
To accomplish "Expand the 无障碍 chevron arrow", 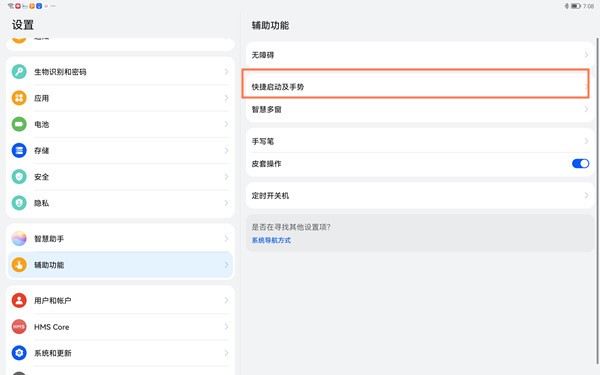I will pyautogui.click(x=586, y=55).
